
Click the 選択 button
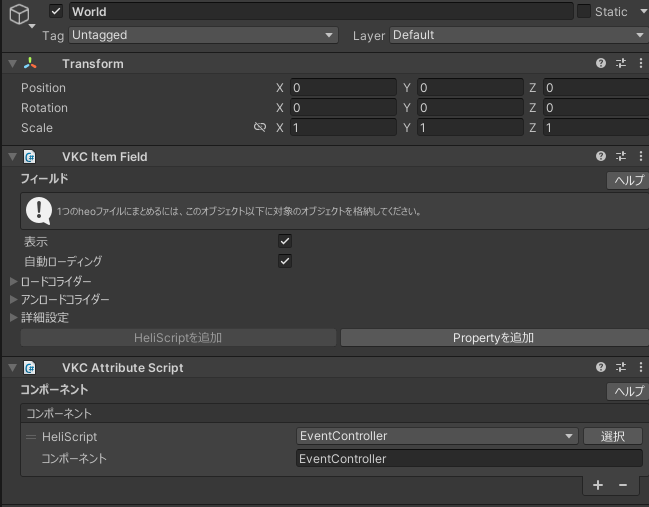click(x=613, y=436)
